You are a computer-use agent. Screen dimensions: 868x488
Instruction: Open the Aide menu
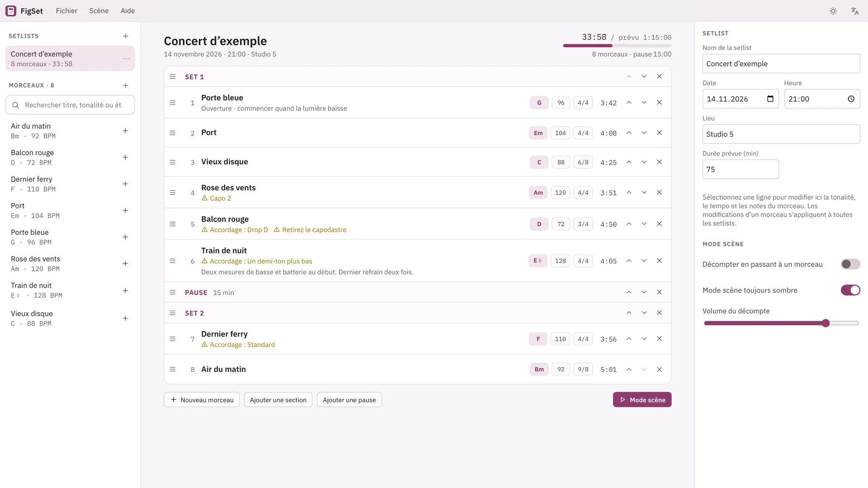[128, 11]
